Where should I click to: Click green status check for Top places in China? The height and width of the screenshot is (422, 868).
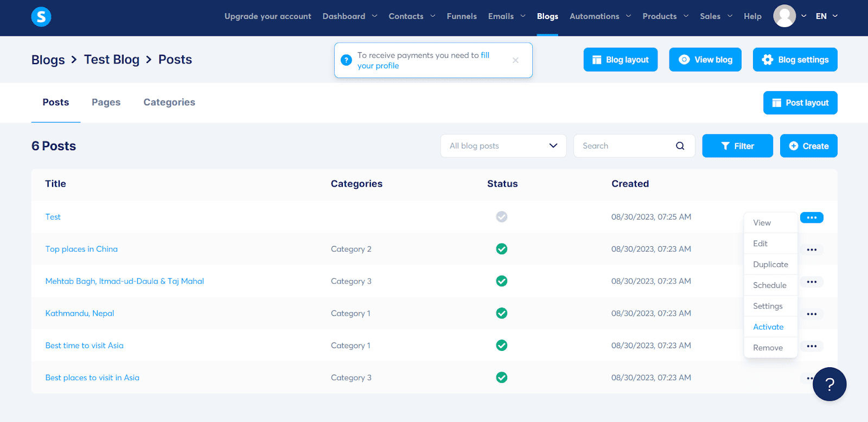click(502, 249)
